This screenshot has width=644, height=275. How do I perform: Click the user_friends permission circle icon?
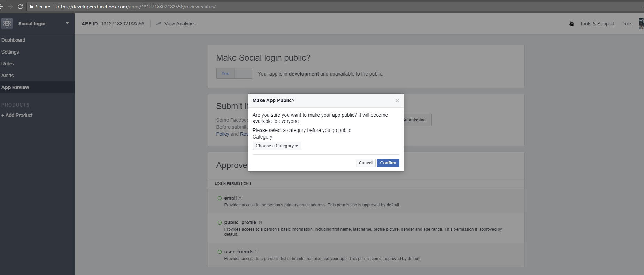click(x=220, y=252)
